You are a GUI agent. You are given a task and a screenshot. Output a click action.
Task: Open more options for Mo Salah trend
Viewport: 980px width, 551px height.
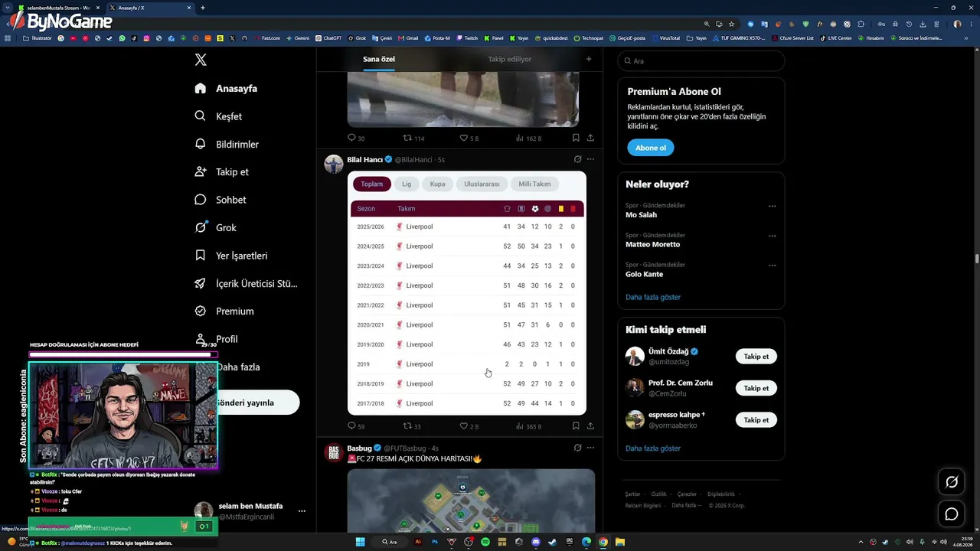[772, 206]
